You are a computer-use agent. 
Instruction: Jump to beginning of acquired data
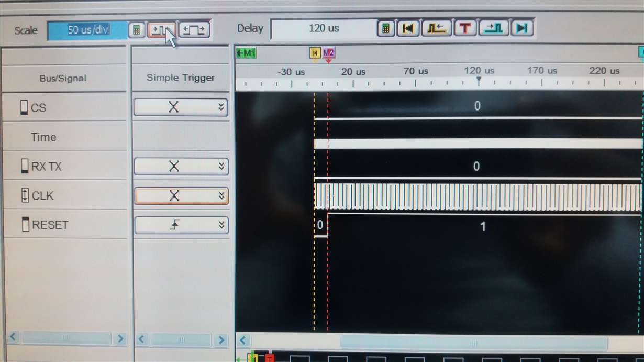pos(408,28)
